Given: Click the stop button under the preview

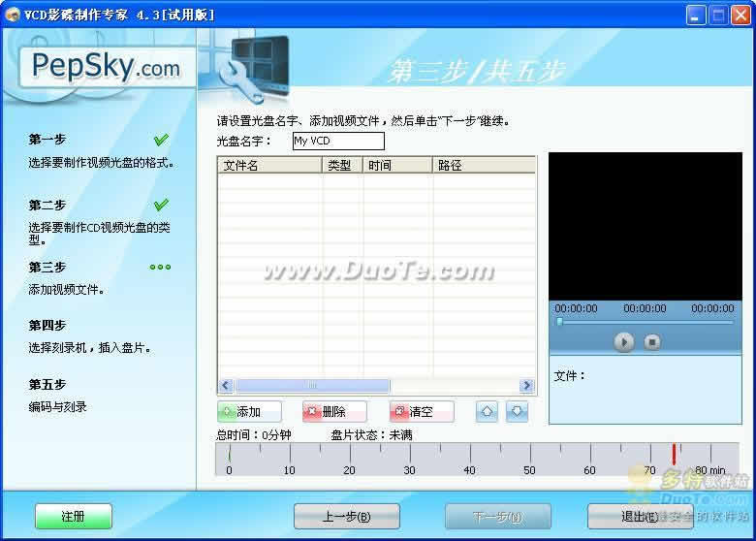Looking at the screenshot, I should pyautogui.click(x=652, y=342).
